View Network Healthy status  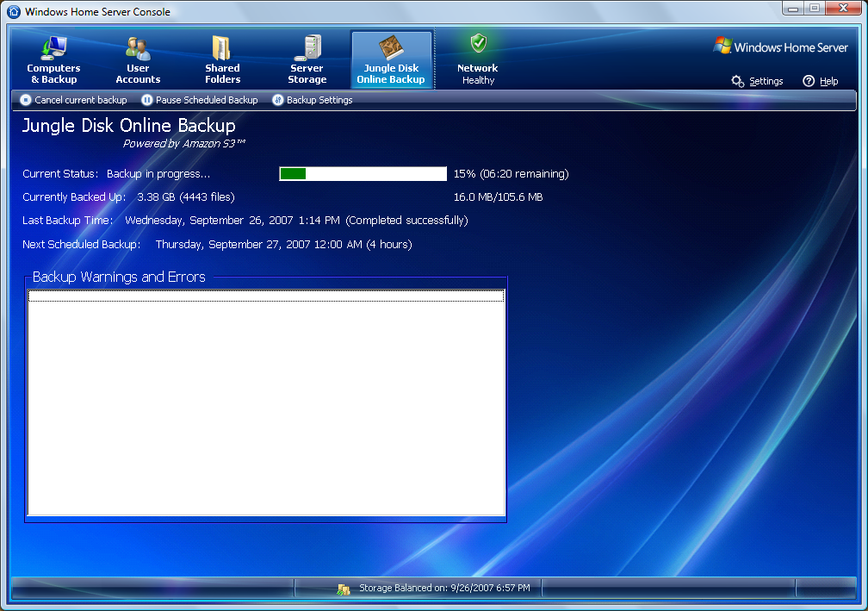pos(478,59)
